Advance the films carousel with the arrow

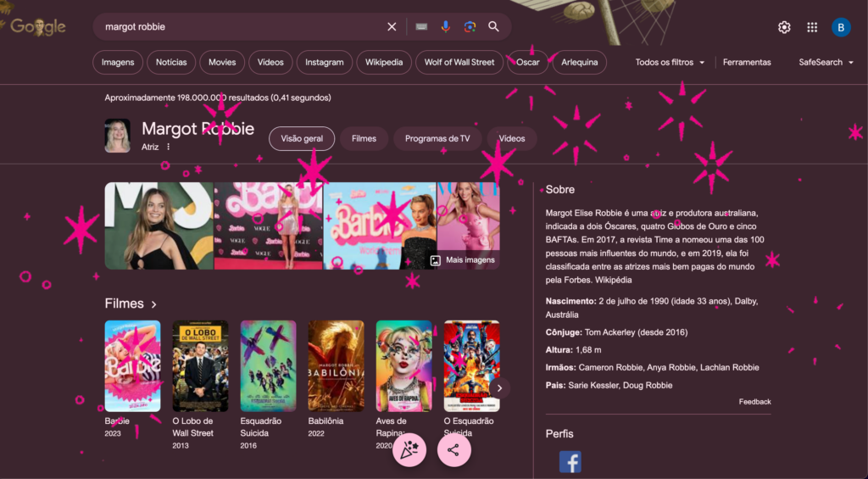point(499,388)
